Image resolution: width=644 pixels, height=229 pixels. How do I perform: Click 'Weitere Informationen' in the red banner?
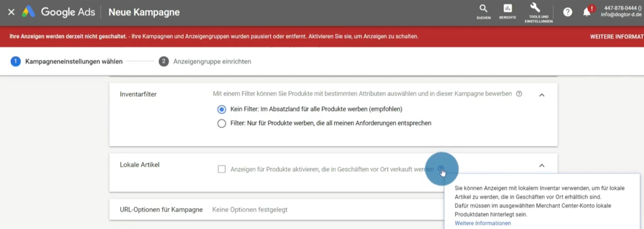coord(616,37)
